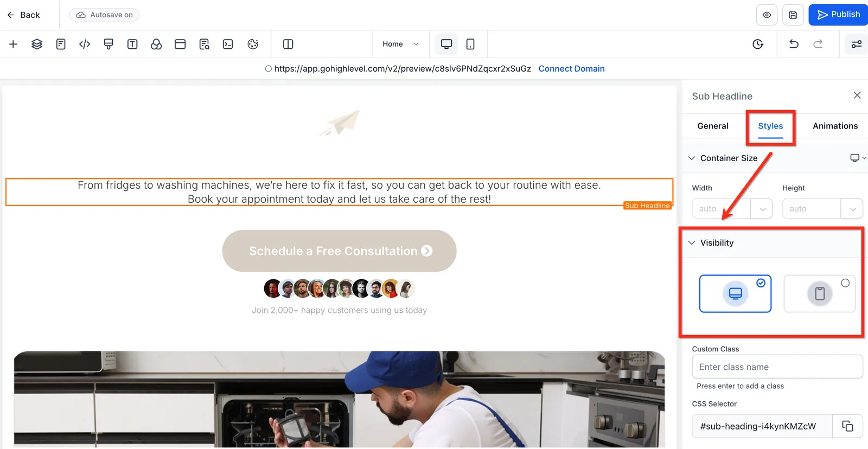Enable mobile visibility option
Screen dimensions: 868x449
[820, 293]
